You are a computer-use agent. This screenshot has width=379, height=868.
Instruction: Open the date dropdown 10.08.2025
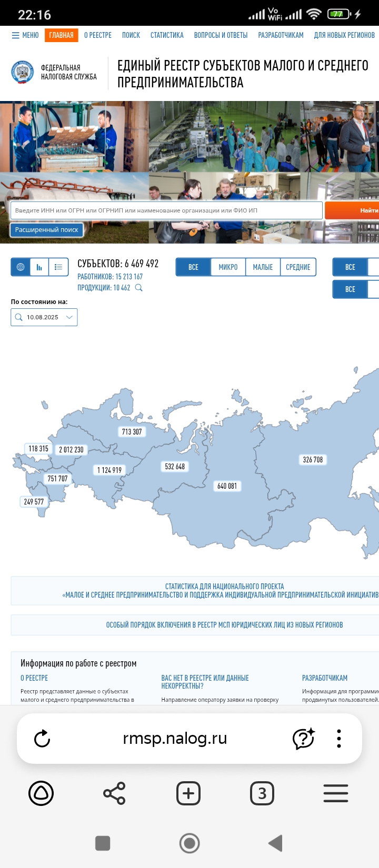44,317
